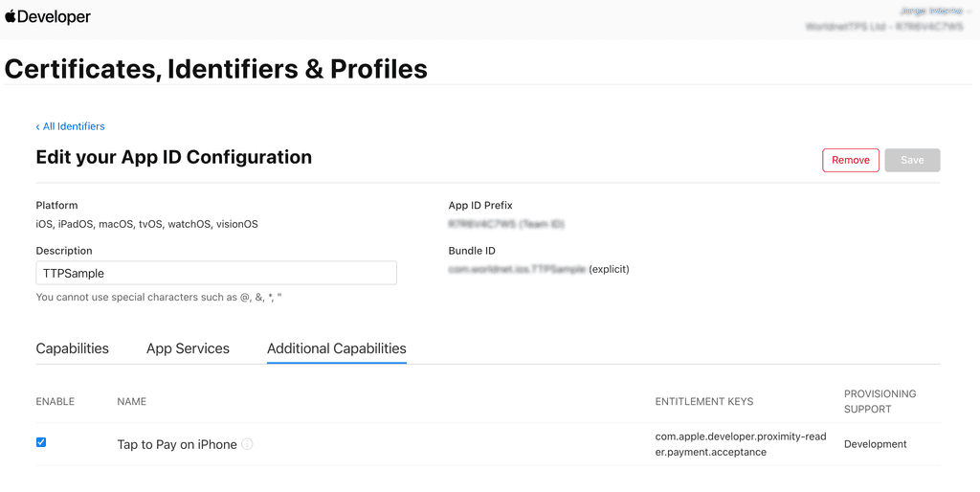Click the red Remove button
The image size is (980, 492).
850,160
